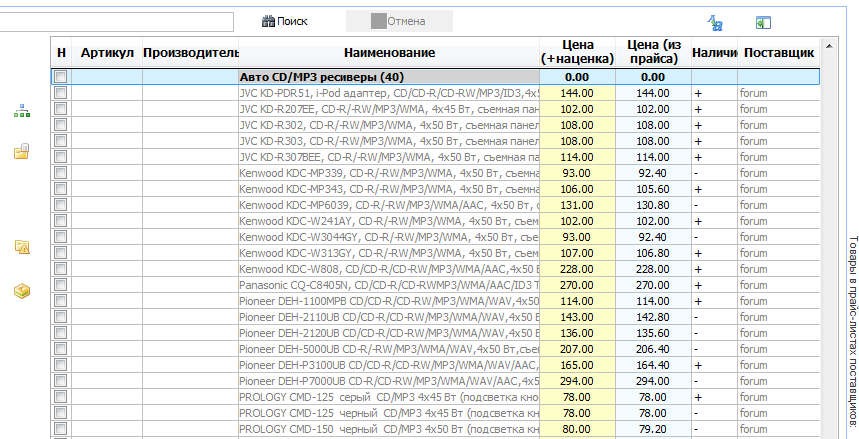Select the JVC KD-R303 item name

(389, 141)
